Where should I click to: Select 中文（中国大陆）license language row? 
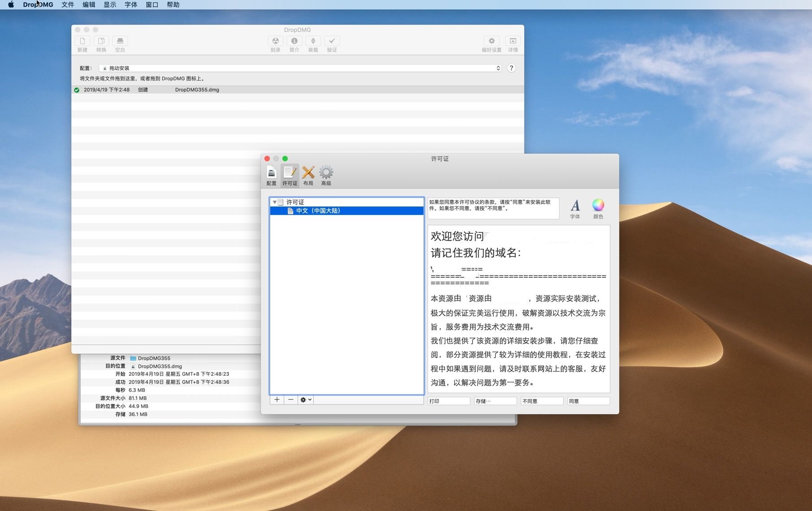click(x=346, y=210)
